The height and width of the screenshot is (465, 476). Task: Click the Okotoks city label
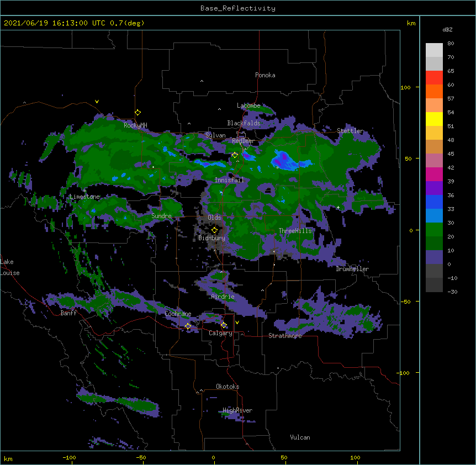point(228,387)
